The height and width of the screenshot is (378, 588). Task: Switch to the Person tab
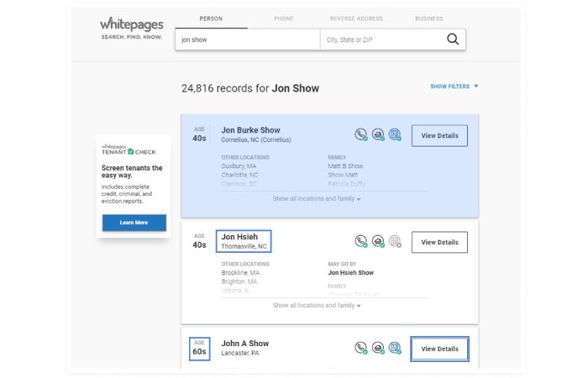click(x=211, y=18)
